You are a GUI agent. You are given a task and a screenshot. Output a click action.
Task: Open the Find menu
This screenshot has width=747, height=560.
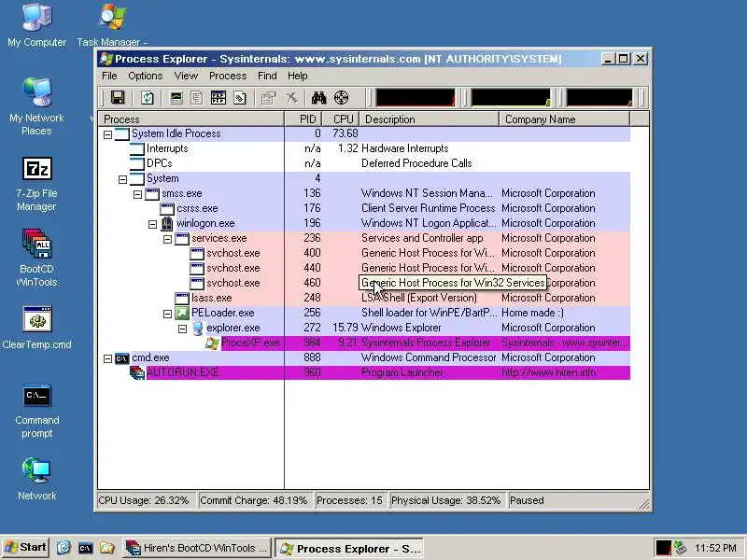pos(267,76)
